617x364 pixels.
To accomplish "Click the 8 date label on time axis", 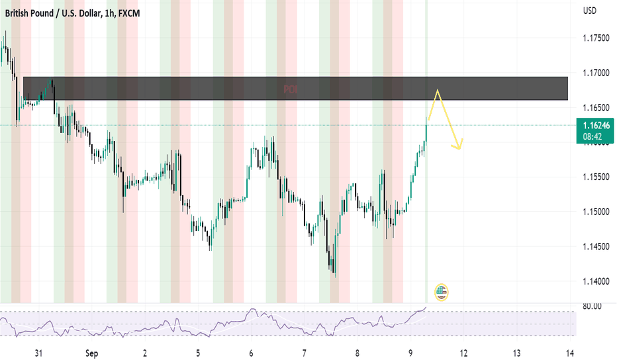I will point(357,353).
